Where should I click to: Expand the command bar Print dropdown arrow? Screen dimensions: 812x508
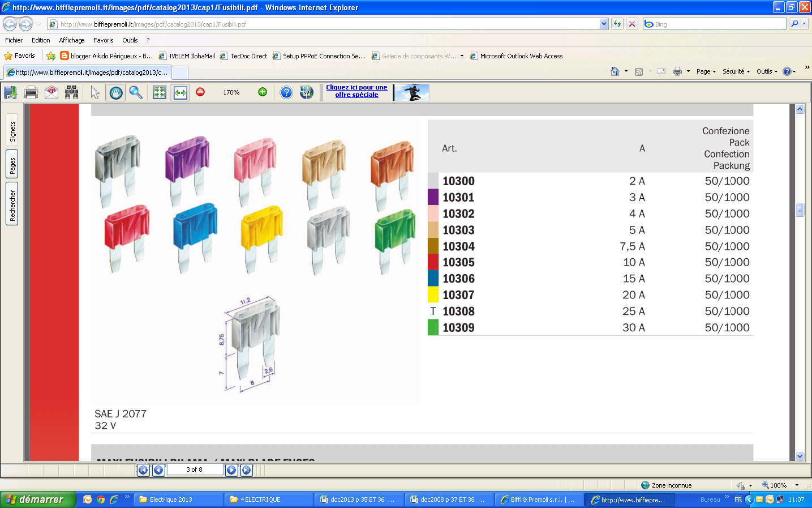688,71
